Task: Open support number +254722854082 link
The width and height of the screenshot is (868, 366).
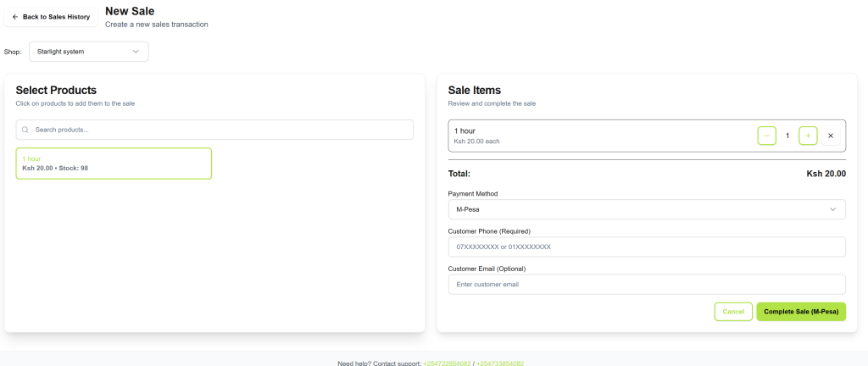Action: point(447,363)
